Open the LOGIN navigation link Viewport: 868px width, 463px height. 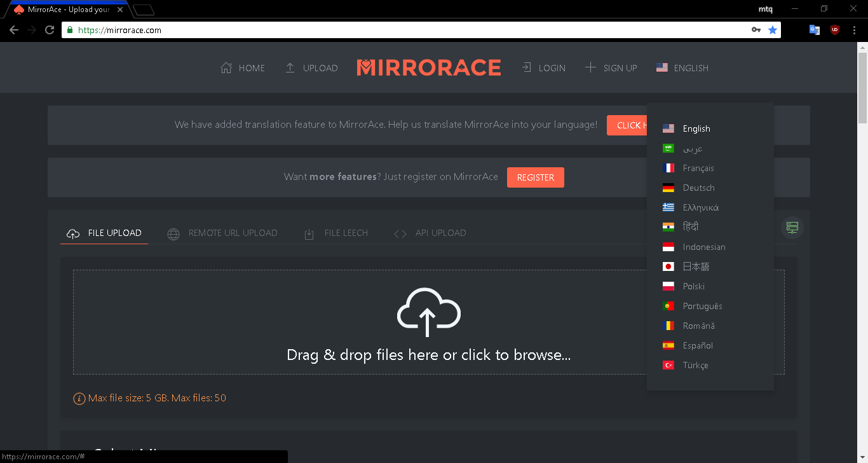(543, 68)
